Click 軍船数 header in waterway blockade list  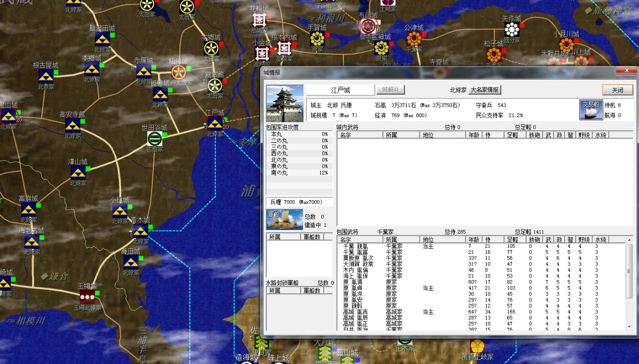point(312,291)
